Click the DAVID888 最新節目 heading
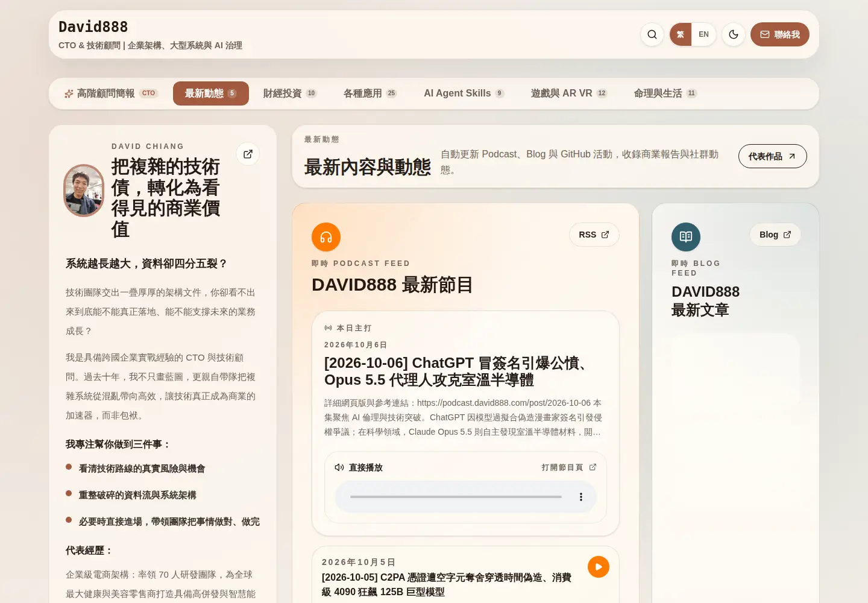Viewport: 868px width, 603px height. coord(392,285)
